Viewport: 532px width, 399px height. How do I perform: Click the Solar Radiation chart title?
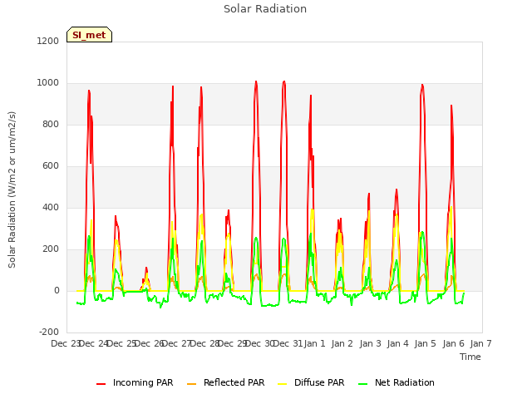pyautogui.click(x=265, y=9)
